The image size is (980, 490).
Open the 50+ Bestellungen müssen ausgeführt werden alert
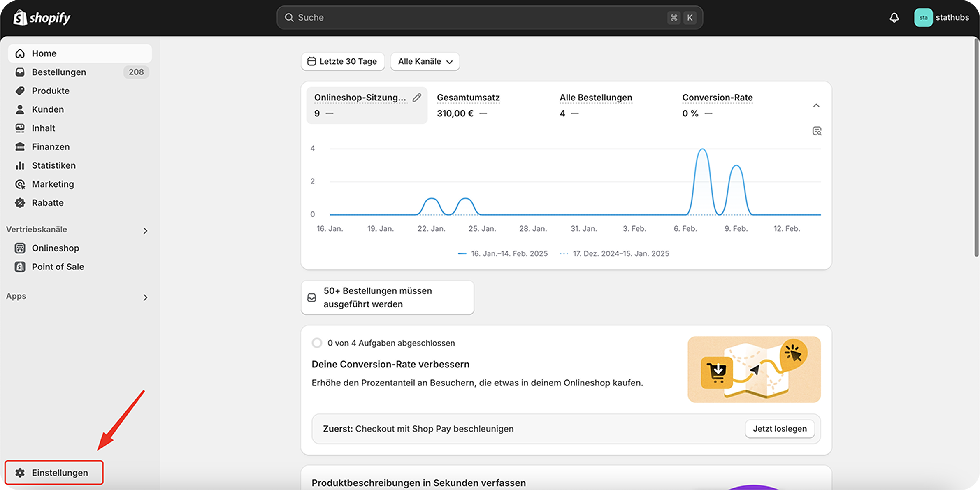pyautogui.click(x=387, y=297)
